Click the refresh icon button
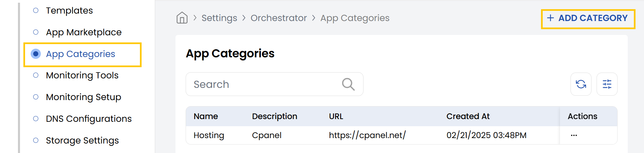The image size is (644, 153). 581,84
